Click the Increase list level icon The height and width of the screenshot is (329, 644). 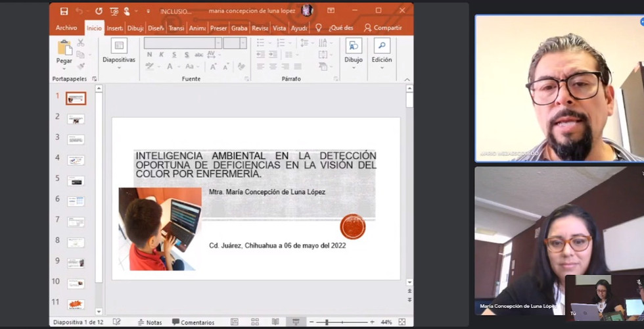[273, 54]
